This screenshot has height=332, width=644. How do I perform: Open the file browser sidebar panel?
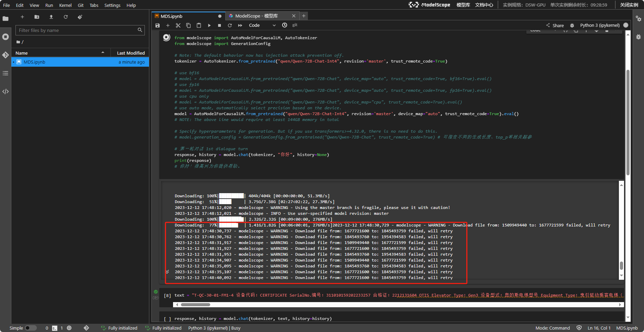(6, 19)
